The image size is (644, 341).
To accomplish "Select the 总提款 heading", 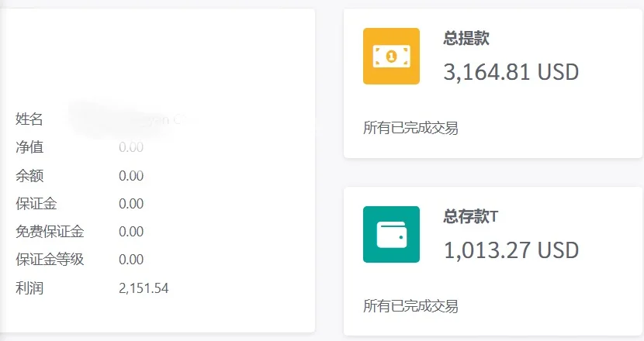I will click(466, 38).
